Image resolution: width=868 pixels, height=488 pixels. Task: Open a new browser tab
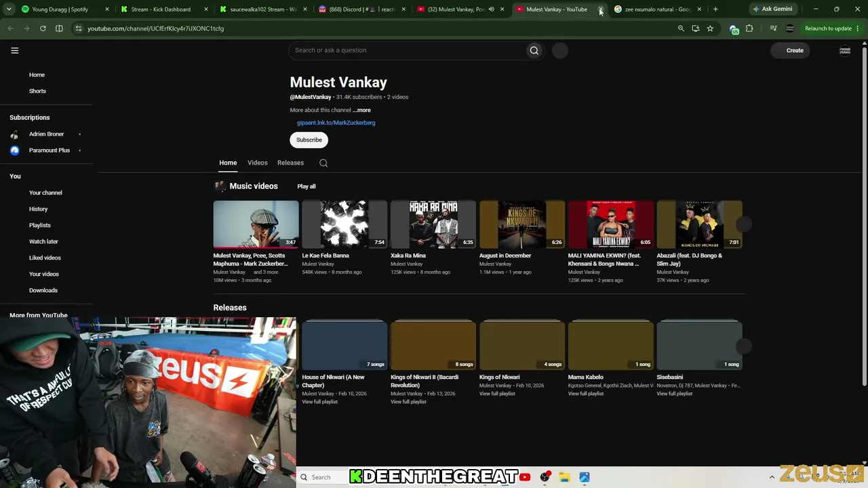coord(715,9)
